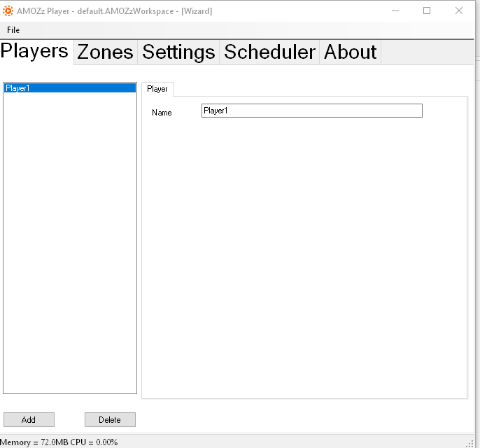The height and width of the screenshot is (448, 480).
Task: Click the resize grip in the status bar corner
Action: [473, 442]
